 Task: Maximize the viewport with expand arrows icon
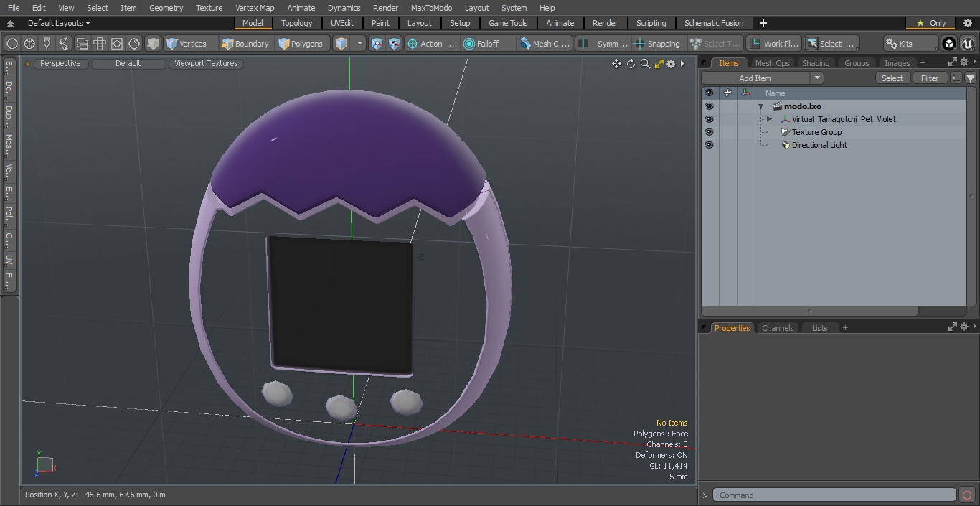tap(659, 64)
